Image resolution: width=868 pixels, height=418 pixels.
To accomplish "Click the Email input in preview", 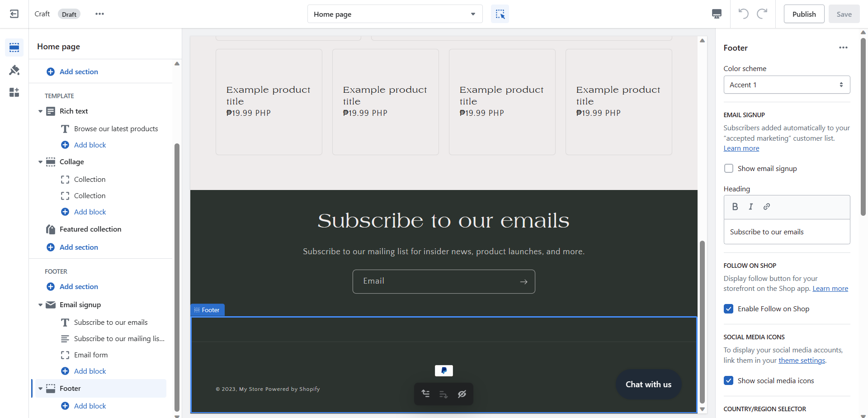I will tap(444, 281).
